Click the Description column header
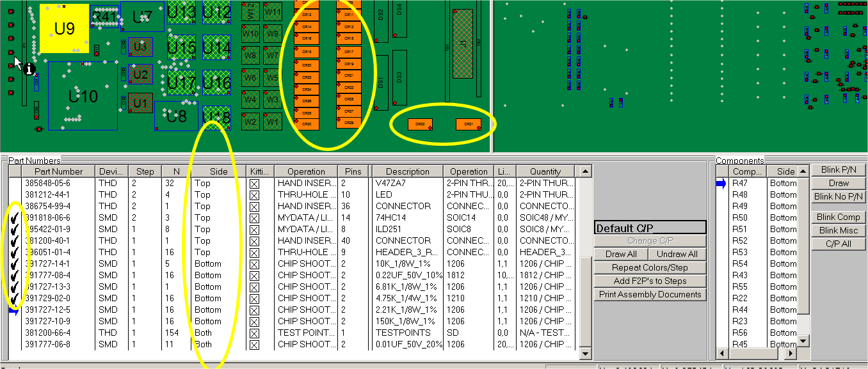This screenshot has height=369, width=868. pos(407,171)
